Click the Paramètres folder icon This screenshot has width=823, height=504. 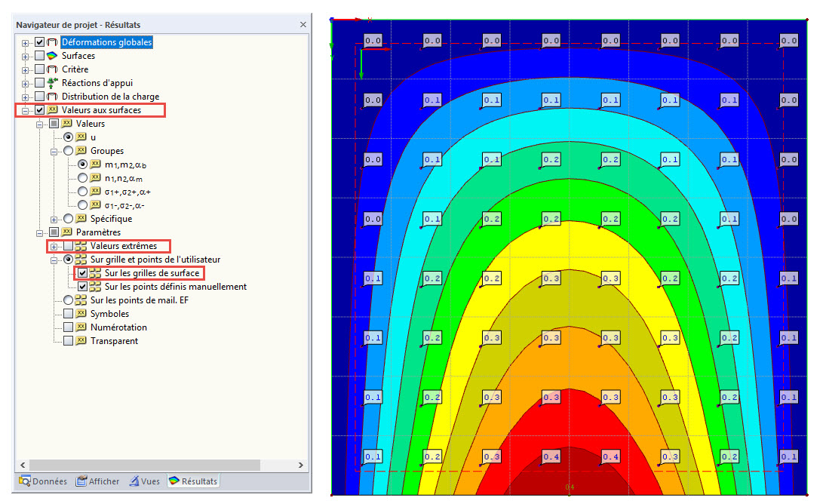(66, 232)
